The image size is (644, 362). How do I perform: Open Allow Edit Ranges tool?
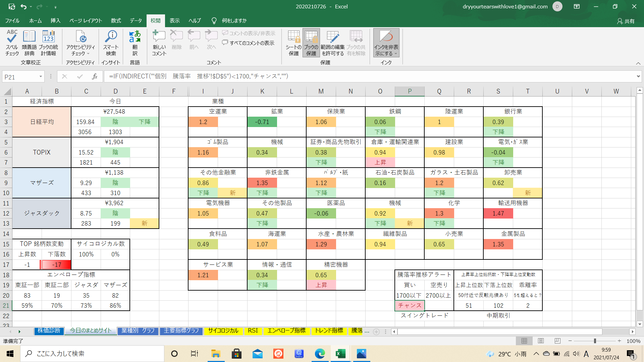click(x=332, y=43)
